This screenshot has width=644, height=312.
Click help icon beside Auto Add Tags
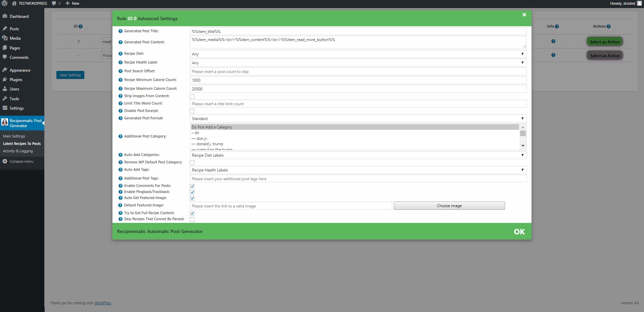coord(121,170)
